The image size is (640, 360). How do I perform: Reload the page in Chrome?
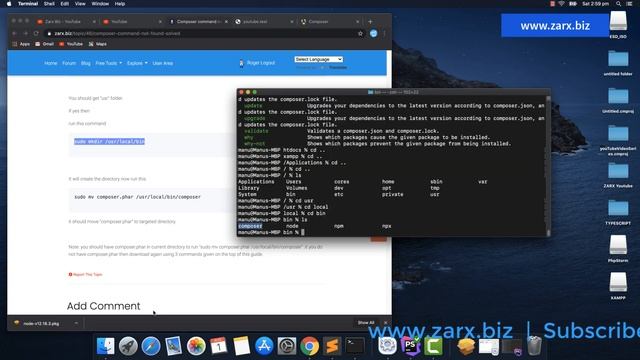(x=36, y=33)
